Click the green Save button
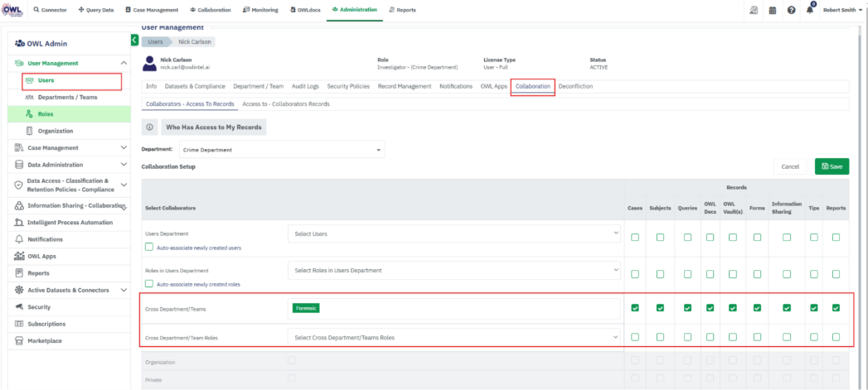The image size is (868, 390). 832,166
